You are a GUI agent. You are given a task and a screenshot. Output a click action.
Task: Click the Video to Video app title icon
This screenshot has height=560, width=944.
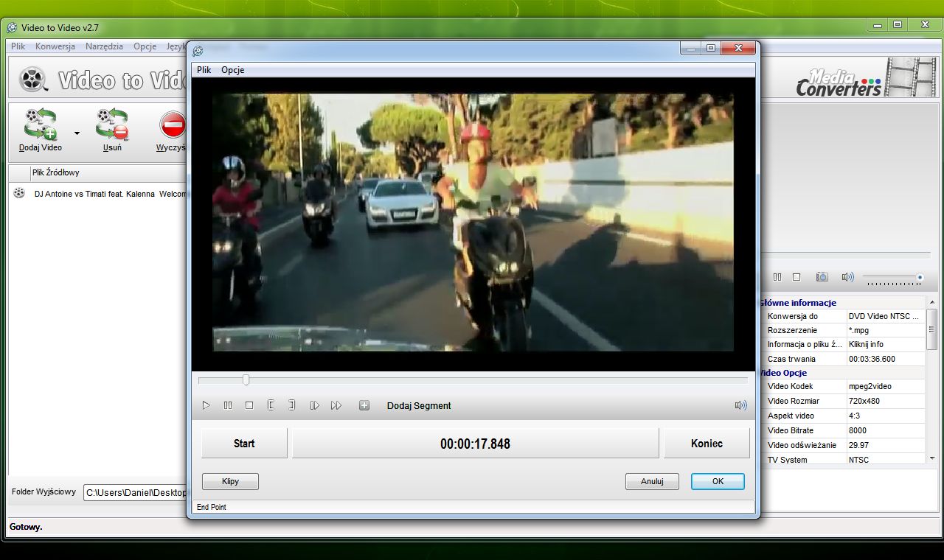pos(13,28)
